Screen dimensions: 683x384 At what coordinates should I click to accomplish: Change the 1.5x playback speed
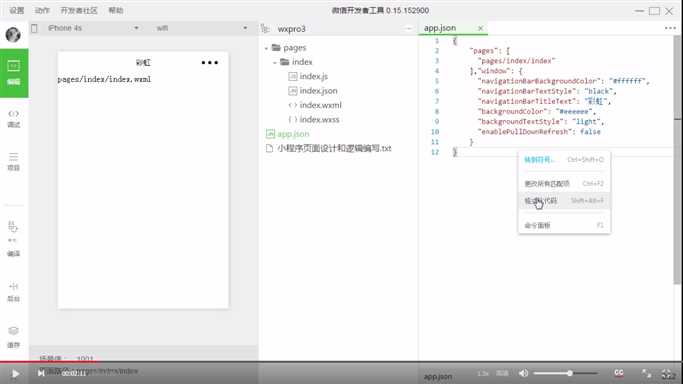coord(483,374)
